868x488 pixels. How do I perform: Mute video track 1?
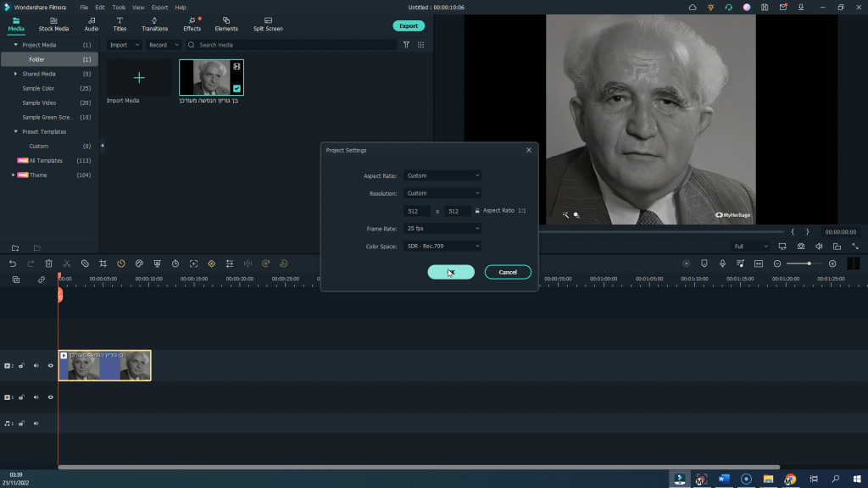point(36,397)
